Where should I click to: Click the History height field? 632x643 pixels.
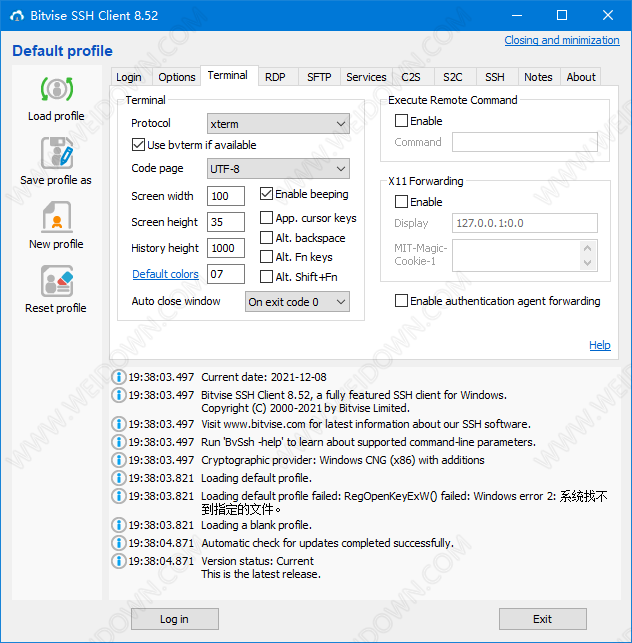(226, 248)
